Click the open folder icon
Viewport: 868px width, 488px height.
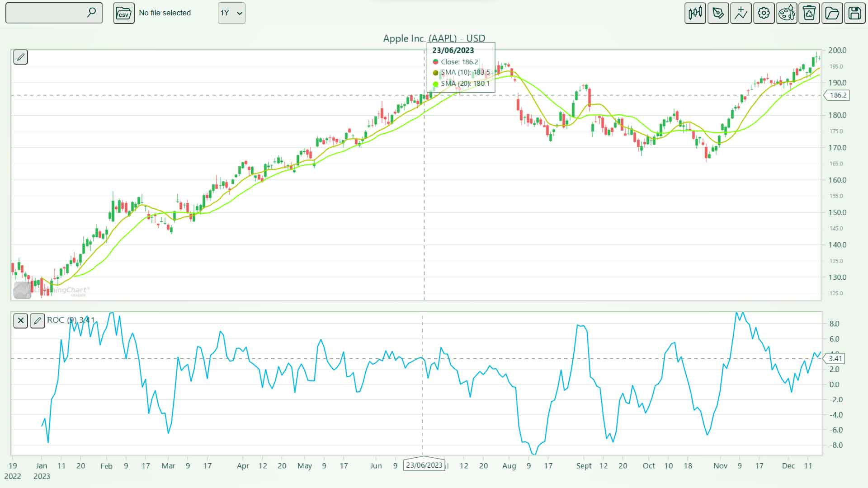pyautogui.click(x=832, y=13)
